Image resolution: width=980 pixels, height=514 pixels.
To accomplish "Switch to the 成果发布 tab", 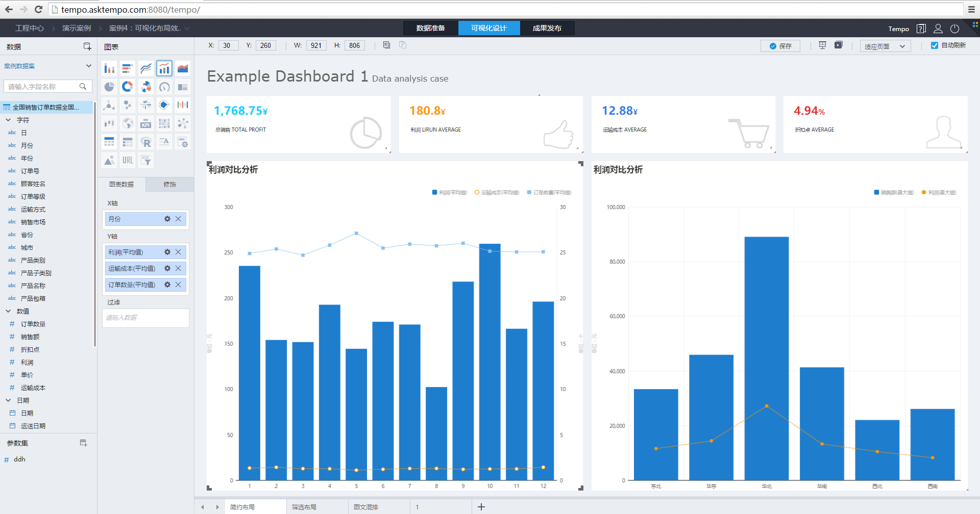I will click(547, 28).
